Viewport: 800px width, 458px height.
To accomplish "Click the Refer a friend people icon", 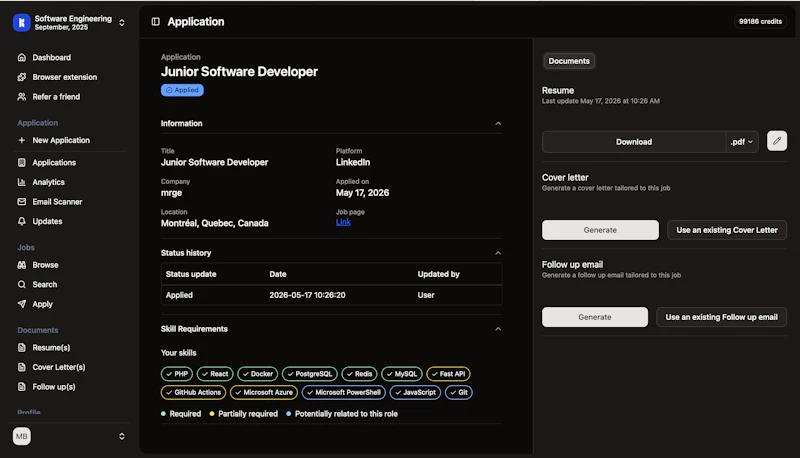I will (x=21, y=96).
